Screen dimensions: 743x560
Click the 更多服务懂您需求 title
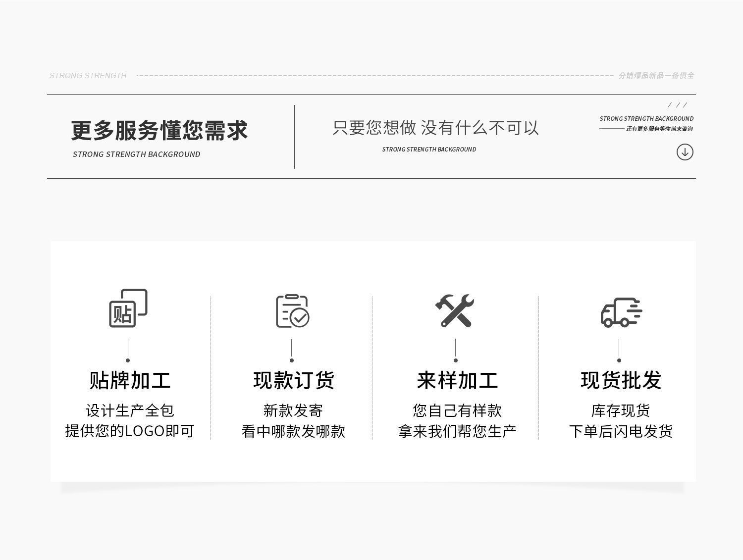coord(159,130)
